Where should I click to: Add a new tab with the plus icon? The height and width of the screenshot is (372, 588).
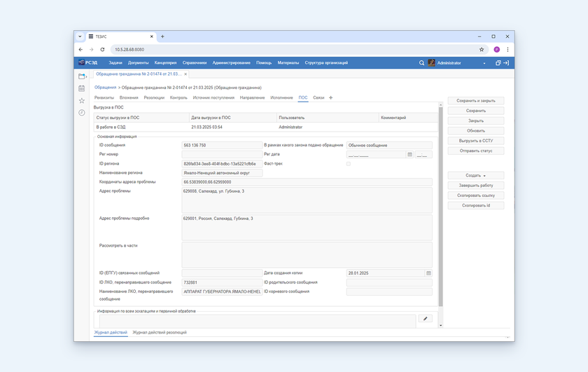coord(331,98)
